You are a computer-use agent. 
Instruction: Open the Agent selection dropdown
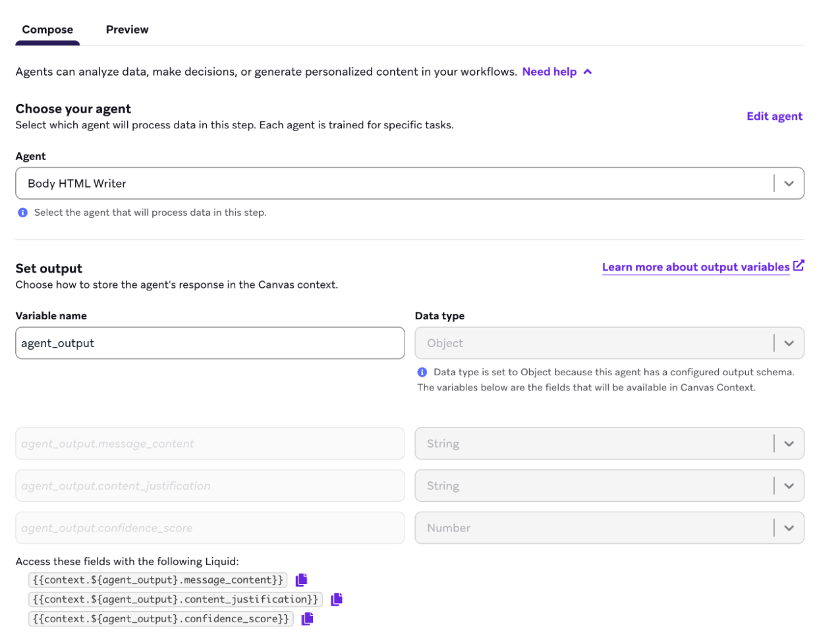(789, 183)
